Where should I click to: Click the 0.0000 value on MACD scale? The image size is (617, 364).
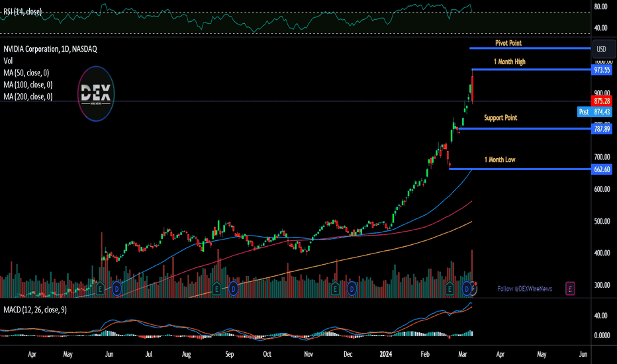602,336
